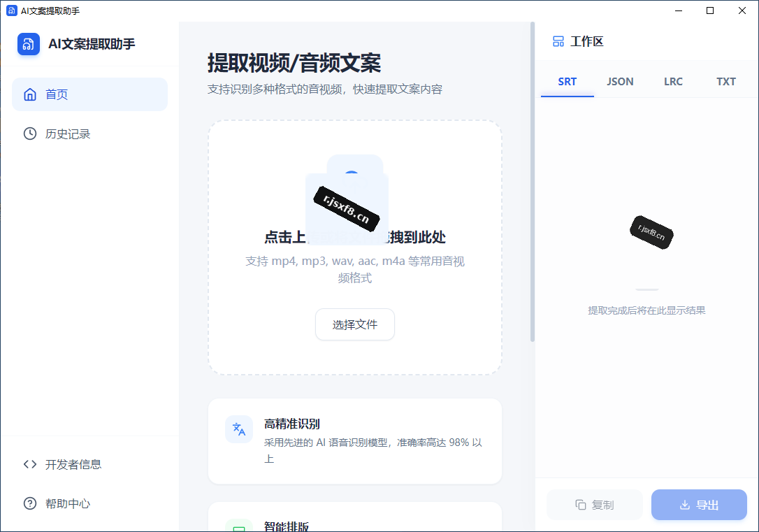Screen dimensions: 759x532
Task: Open the TXT format tab
Action: pyautogui.click(x=726, y=82)
